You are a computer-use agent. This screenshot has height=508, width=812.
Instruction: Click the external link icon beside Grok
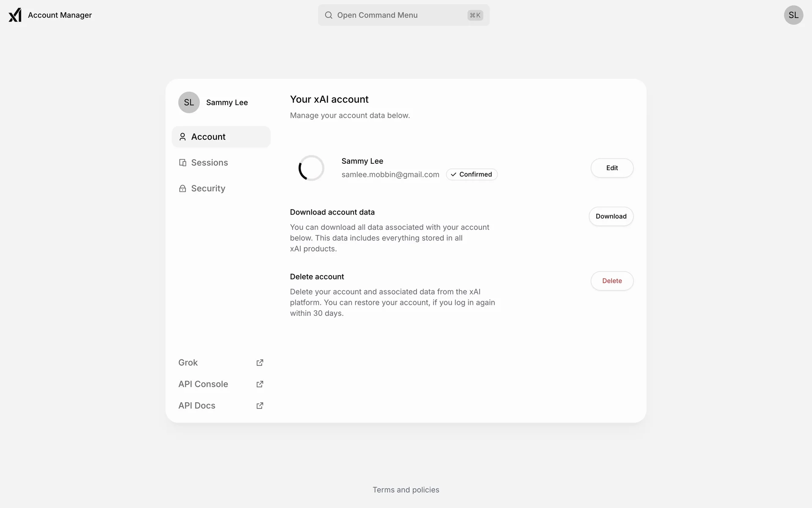pyautogui.click(x=260, y=363)
